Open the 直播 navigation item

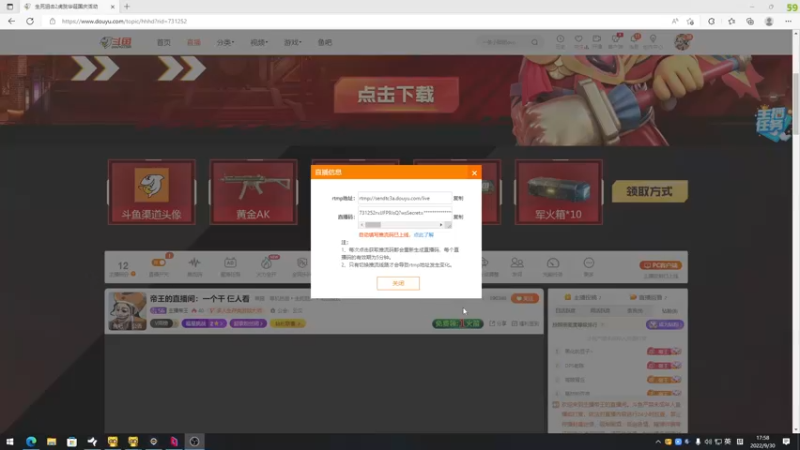click(194, 42)
